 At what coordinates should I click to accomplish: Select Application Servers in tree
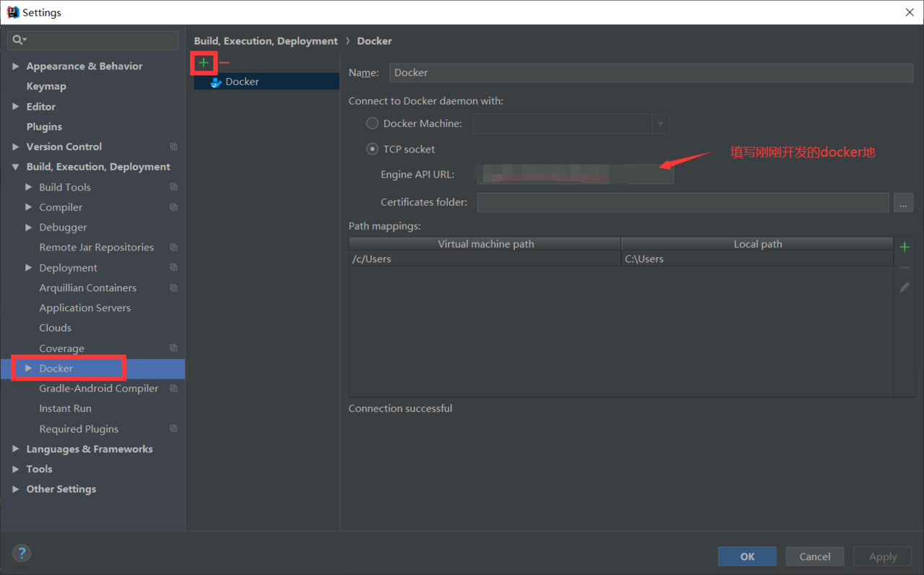tap(85, 308)
